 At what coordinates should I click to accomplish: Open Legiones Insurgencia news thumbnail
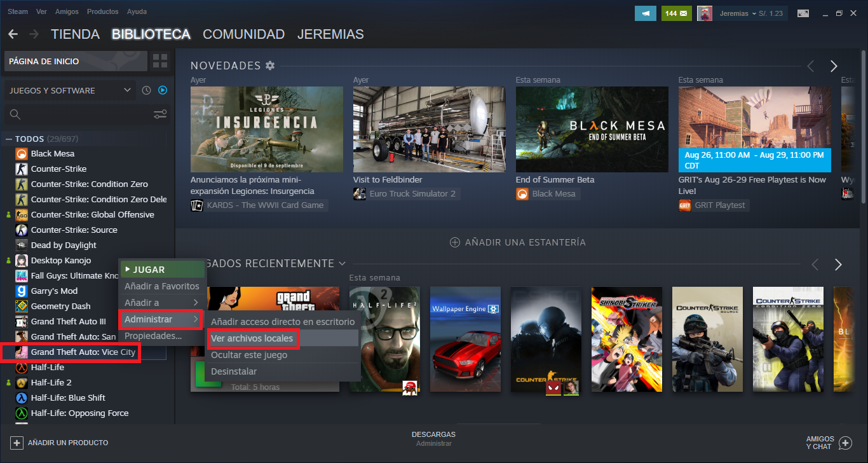267,130
